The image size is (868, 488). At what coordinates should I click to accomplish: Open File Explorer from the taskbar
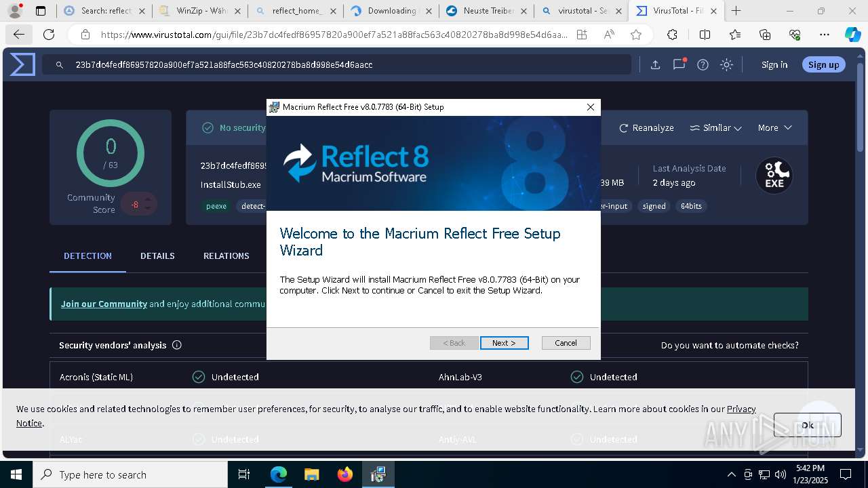[x=311, y=474]
